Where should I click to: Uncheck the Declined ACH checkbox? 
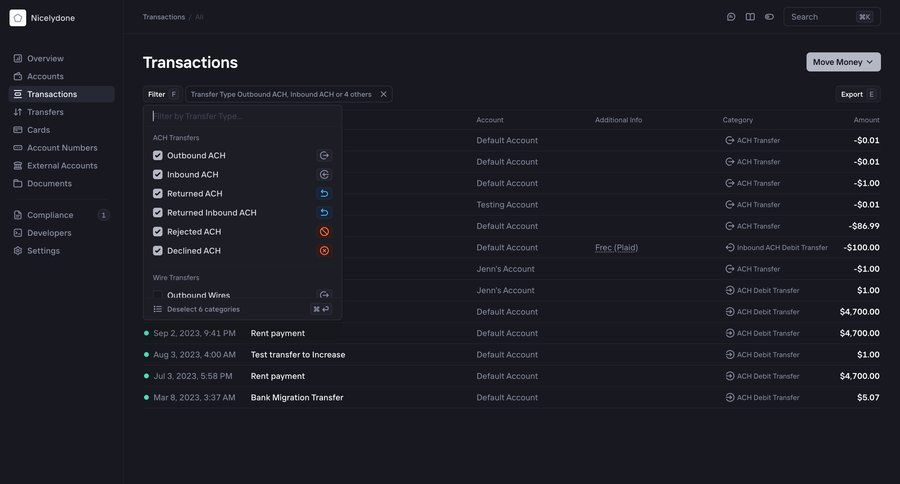(x=158, y=250)
